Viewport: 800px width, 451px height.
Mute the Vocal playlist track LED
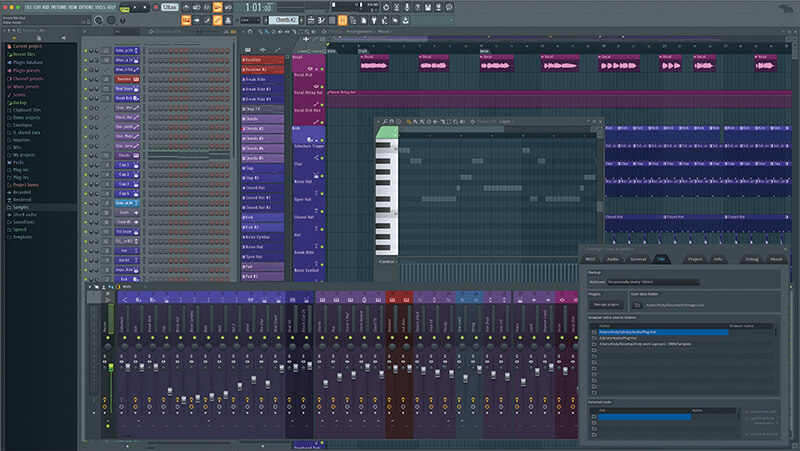[322, 69]
